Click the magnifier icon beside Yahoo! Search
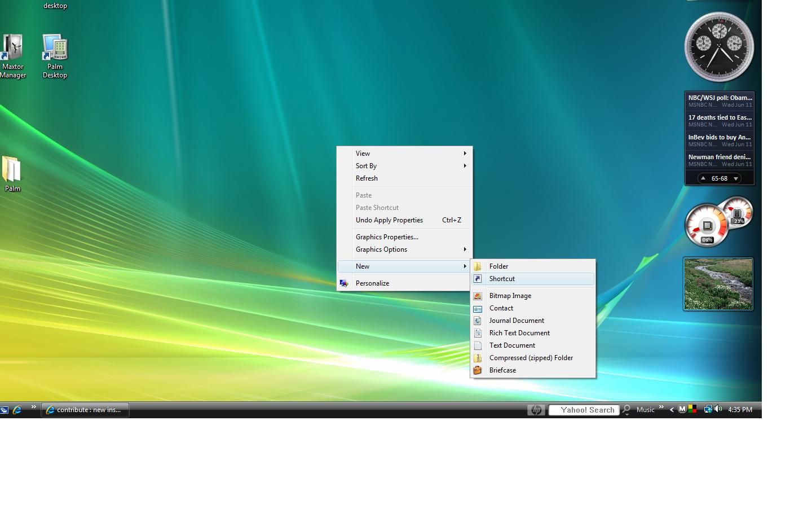The image size is (812, 508). coord(626,409)
